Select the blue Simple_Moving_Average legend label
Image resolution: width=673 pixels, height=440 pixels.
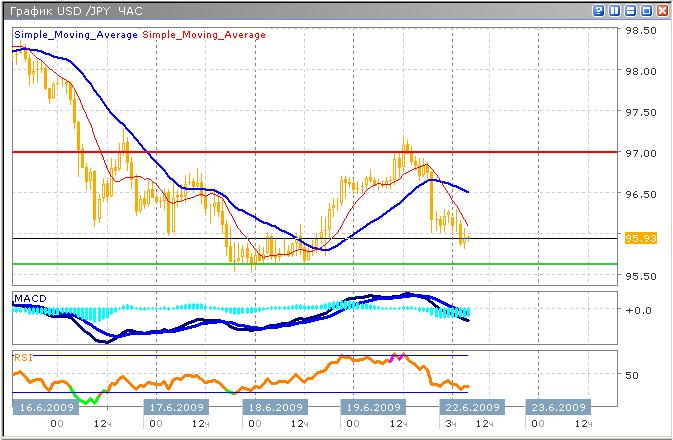pos(77,35)
